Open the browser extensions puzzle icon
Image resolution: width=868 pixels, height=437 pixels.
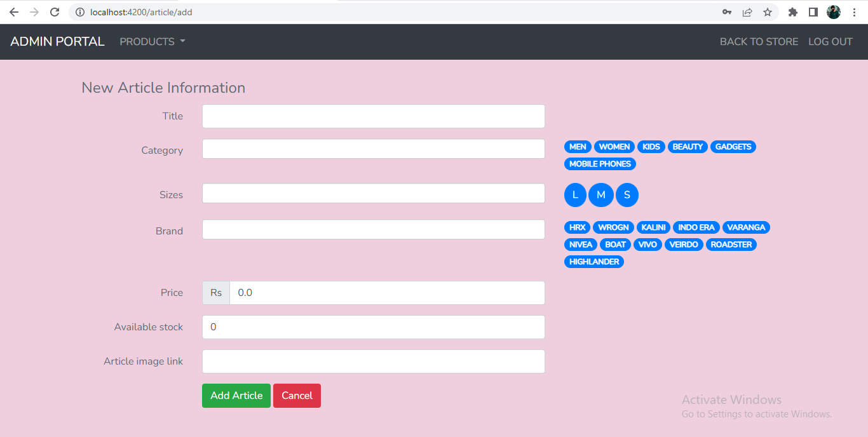coord(792,11)
